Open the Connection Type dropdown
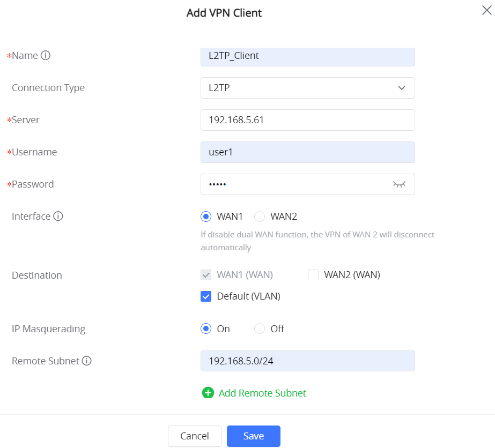Screen dimensions: 495x448 (308, 88)
